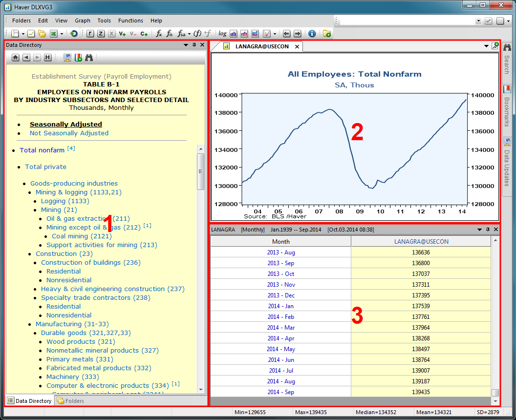The height and width of the screenshot is (420, 516).
Task: Click the (f) function icon
Action: coord(197,34)
